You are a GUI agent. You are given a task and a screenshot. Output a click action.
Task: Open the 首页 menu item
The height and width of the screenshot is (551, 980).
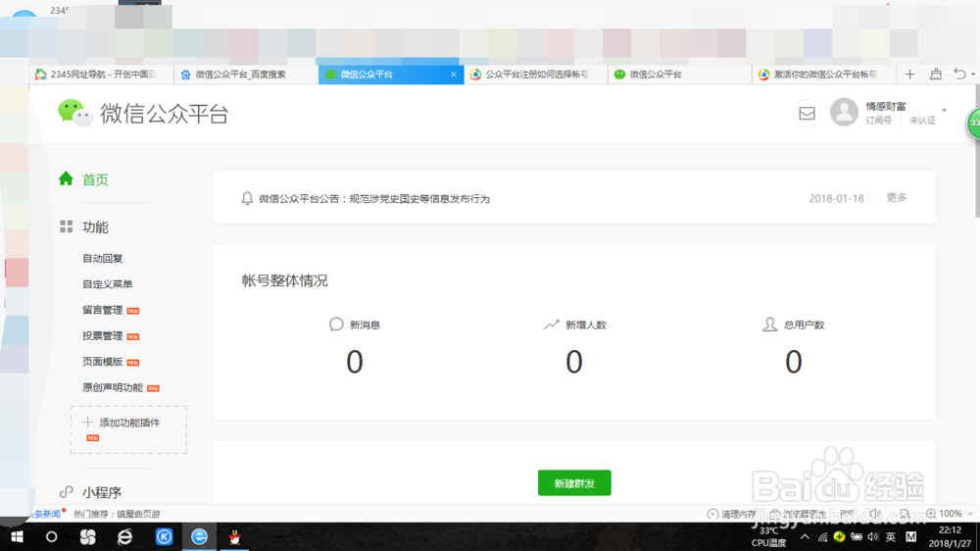coord(96,179)
